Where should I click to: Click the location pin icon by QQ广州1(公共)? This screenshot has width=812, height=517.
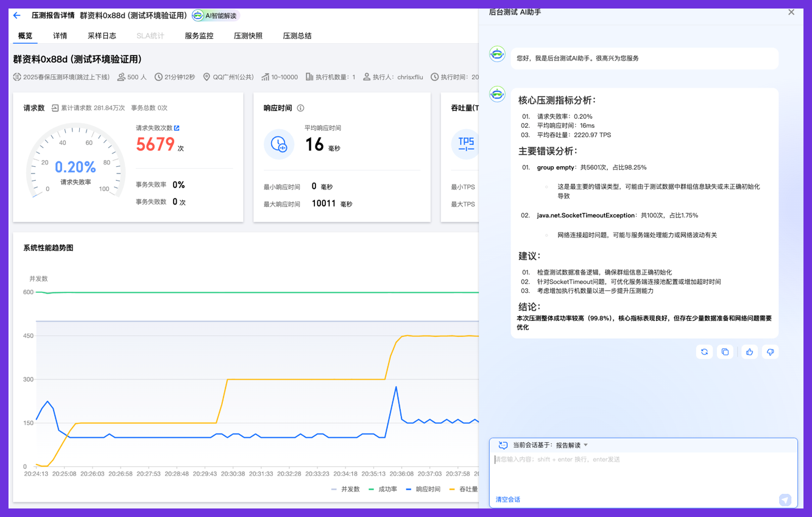pyautogui.click(x=207, y=77)
